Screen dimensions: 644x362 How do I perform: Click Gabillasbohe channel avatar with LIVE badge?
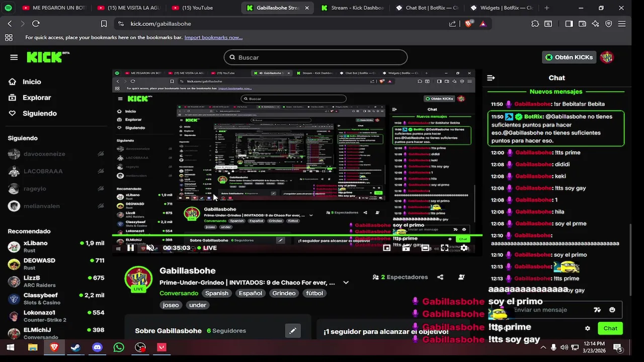pyautogui.click(x=138, y=280)
